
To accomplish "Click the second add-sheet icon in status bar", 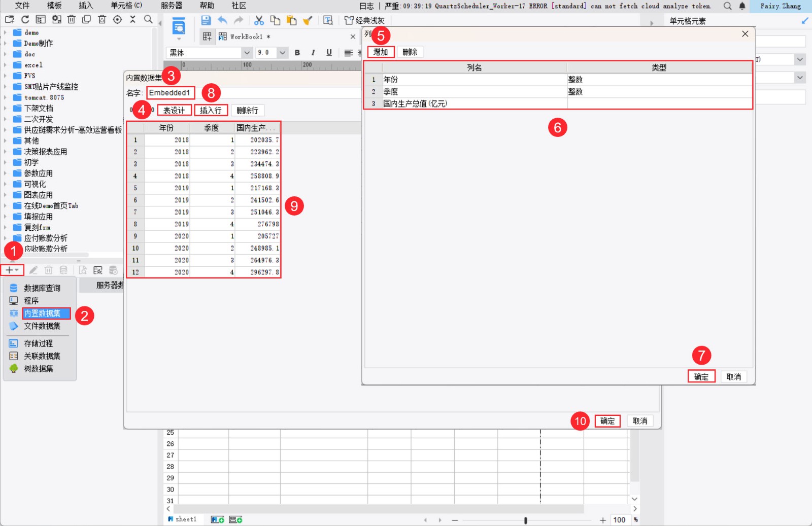I will [x=235, y=520].
